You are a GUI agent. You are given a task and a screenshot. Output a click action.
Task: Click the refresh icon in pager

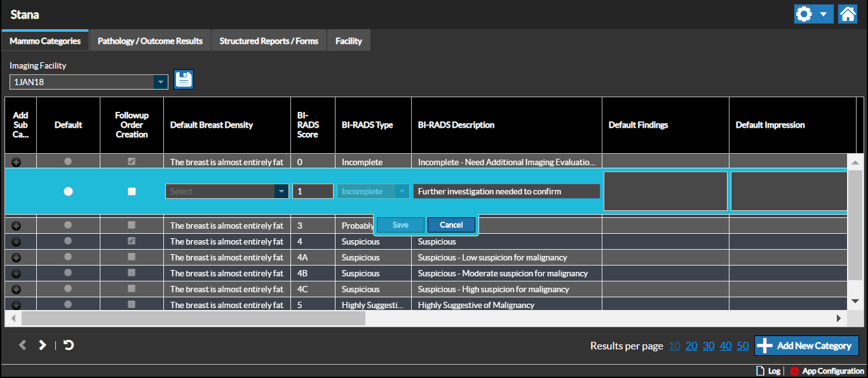(x=69, y=345)
